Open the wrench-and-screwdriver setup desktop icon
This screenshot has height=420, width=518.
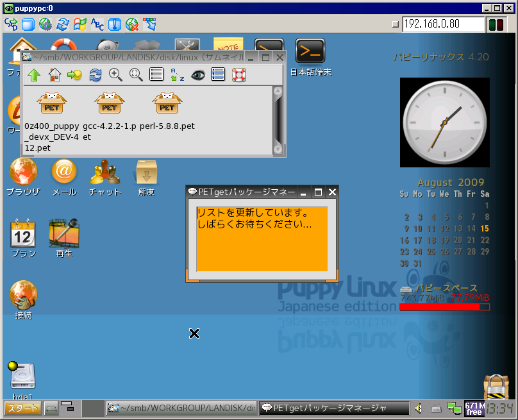click(187, 45)
